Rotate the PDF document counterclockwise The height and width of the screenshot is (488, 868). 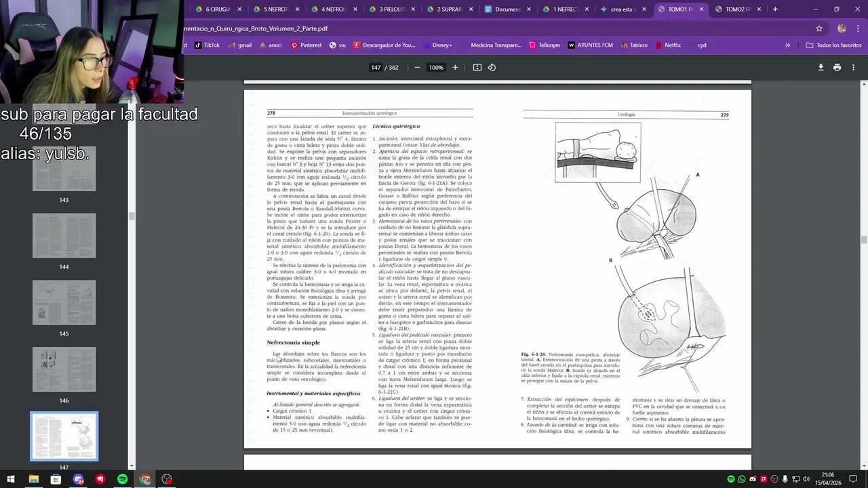click(492, 68)
